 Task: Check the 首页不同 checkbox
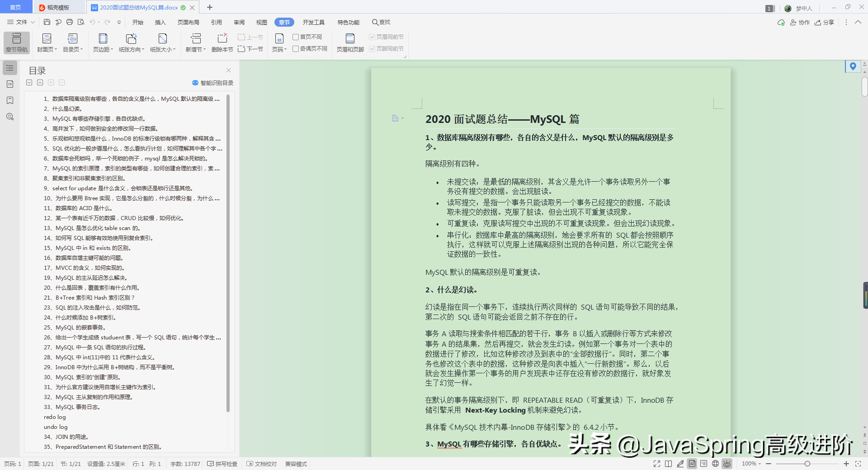[296, 37]
